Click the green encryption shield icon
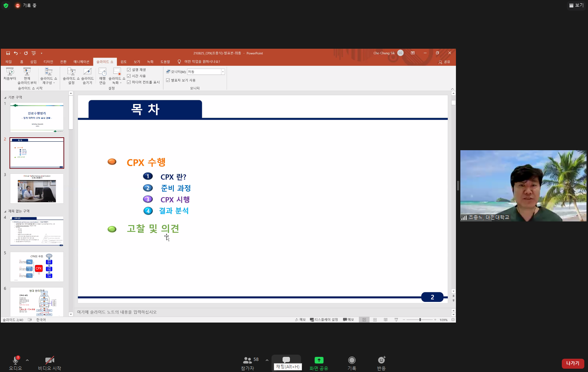588x372 pixels. (x=6, y=6)
